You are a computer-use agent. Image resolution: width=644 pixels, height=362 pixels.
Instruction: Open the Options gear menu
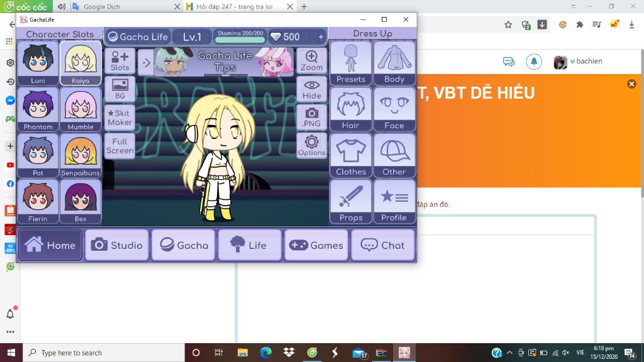pyautogui.click(x=311, y=146)
